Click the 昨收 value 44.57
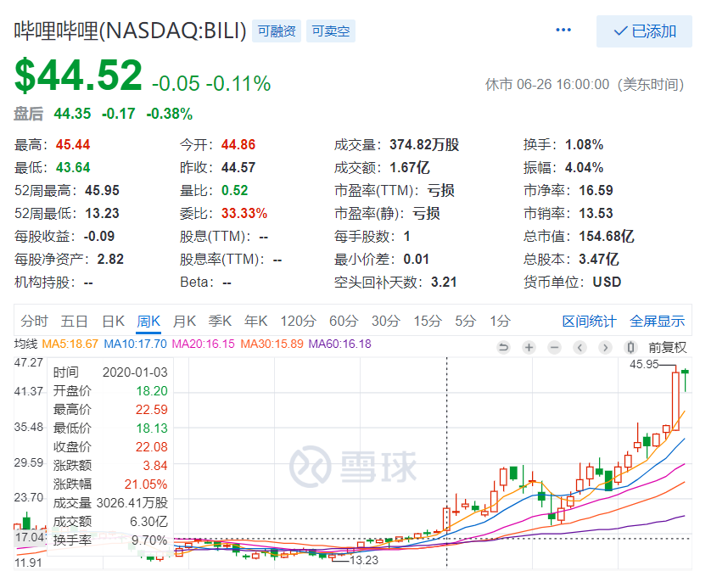The image size is (728, 571). (238, 168)
